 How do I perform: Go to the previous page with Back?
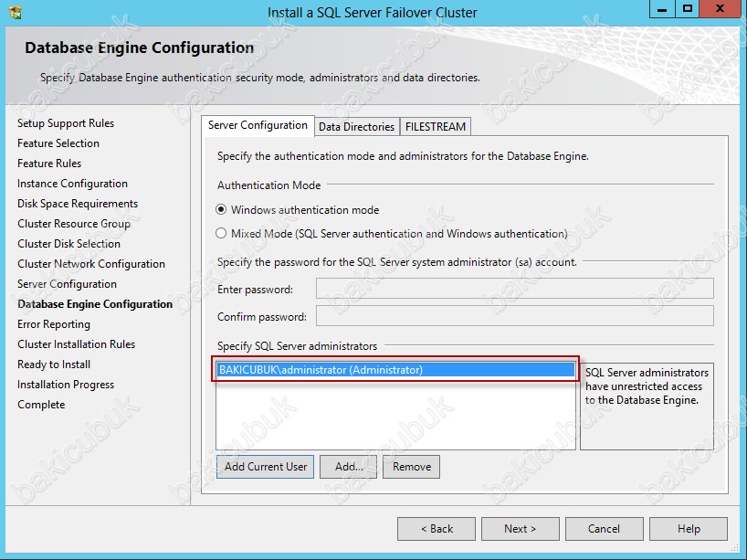tap(437, 529)
